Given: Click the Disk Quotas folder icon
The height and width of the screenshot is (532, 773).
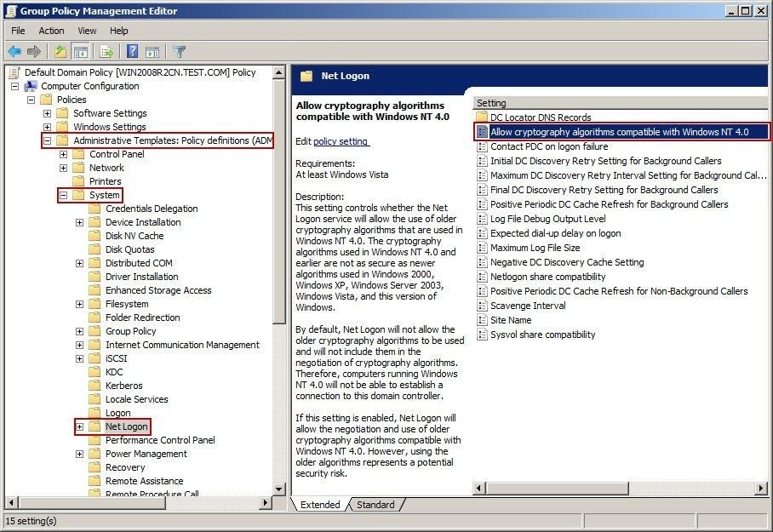Looking at the screenshot, I should [x=94, y=249].
